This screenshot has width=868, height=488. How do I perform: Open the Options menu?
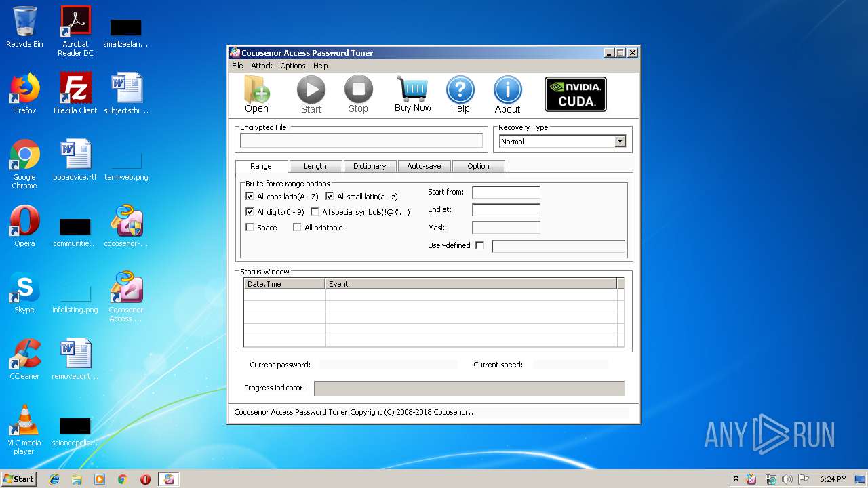pos(293,66)
